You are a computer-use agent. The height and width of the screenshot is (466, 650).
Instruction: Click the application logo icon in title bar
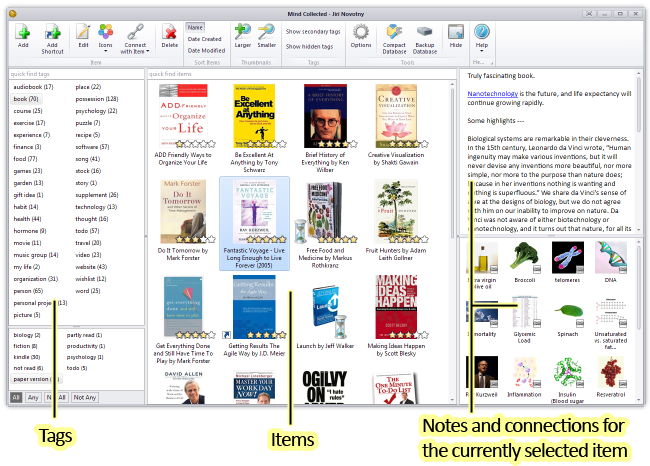[x=12, y=14]
